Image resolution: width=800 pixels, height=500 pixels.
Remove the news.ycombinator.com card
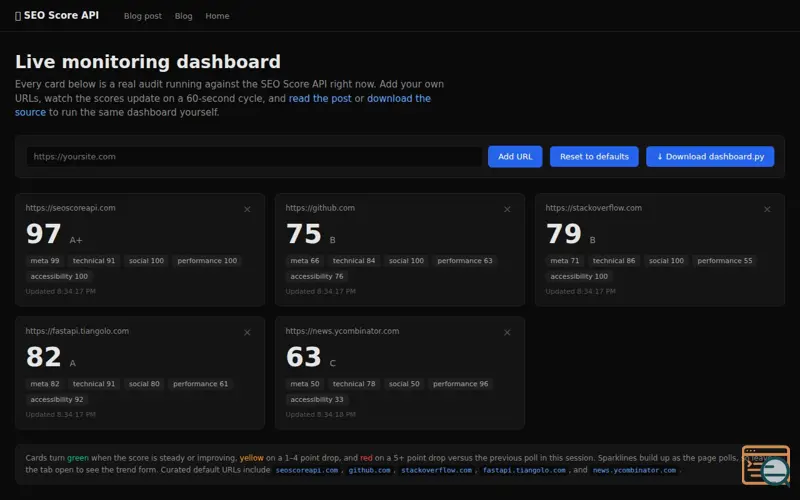pyautogui.click(x=507, y=332)
